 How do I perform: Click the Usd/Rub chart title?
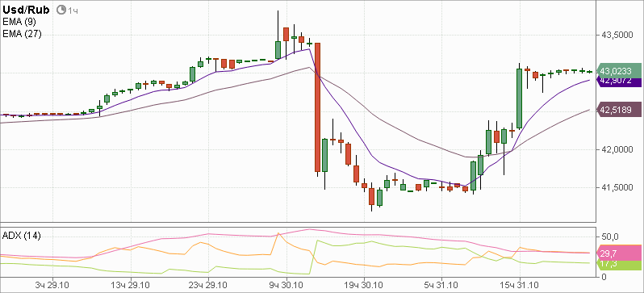[x=27, y=10]
